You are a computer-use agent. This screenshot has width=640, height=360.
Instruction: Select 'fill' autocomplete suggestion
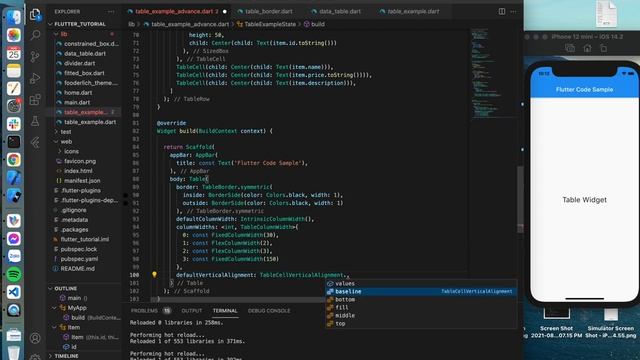click(421, 307)
